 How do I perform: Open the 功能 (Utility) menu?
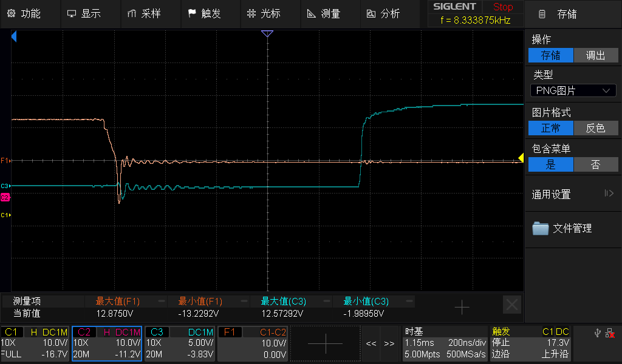30,14
